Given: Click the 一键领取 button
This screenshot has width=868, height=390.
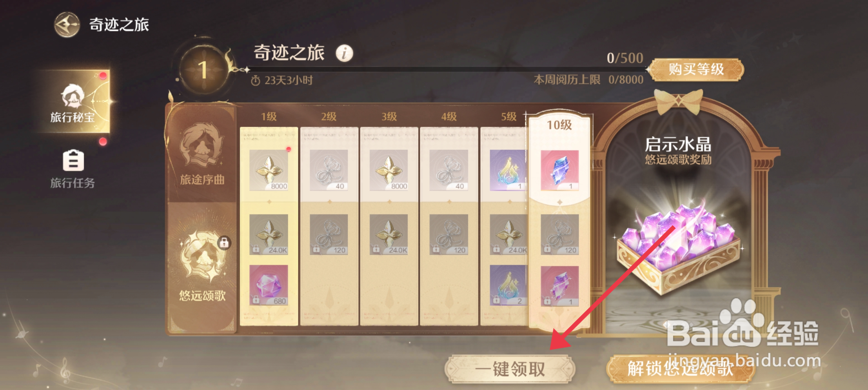Looking at the screenshot, I should [x=510, y=369].
